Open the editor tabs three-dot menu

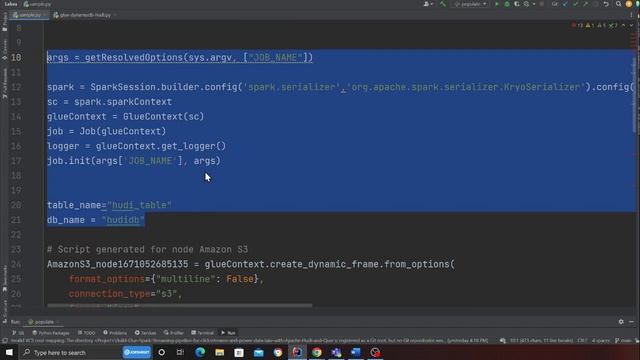[631, 15]
